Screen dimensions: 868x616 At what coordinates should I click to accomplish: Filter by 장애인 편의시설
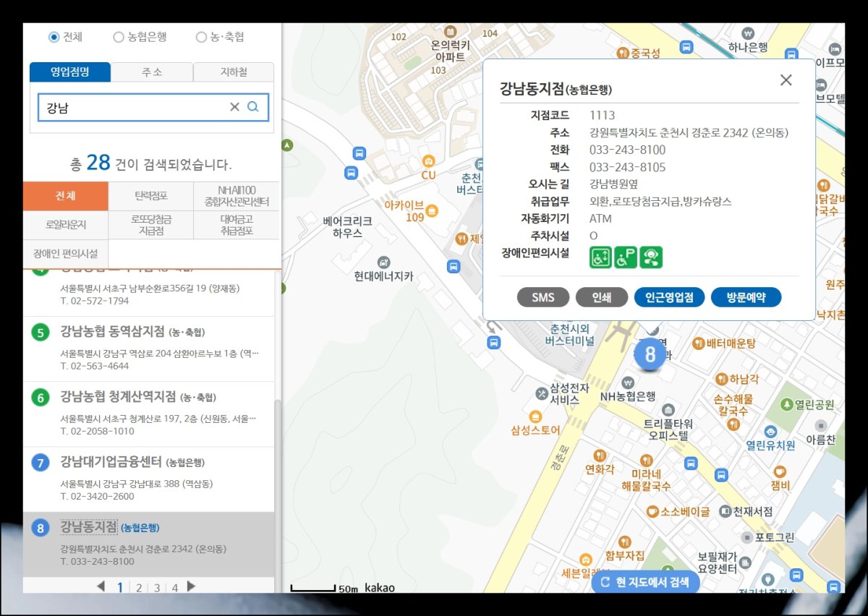coord(65,254)
